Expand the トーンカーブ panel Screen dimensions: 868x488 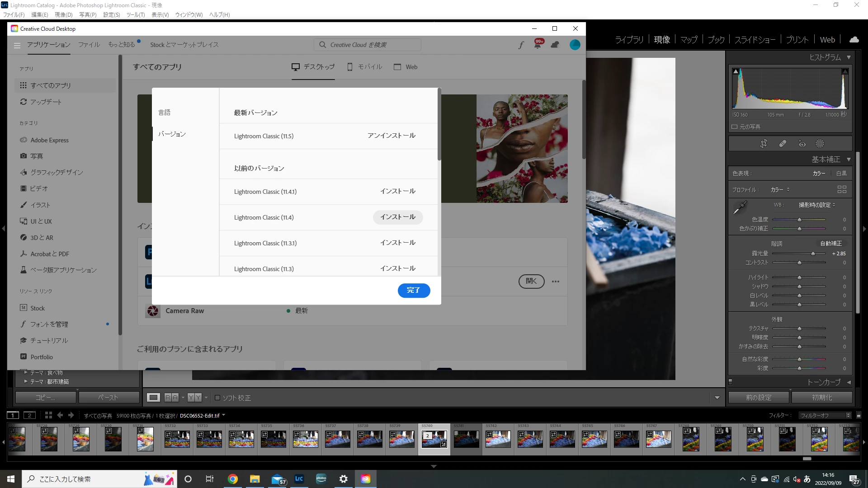pos(849,382)
